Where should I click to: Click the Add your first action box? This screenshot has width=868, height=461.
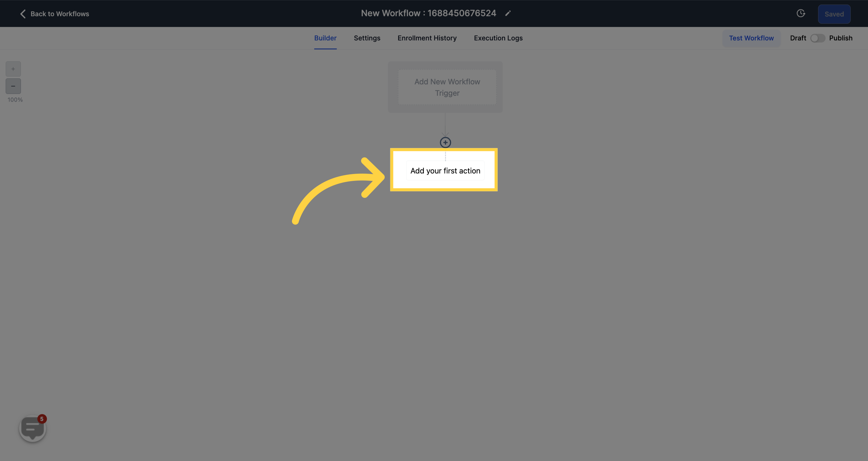pos(445,171)
